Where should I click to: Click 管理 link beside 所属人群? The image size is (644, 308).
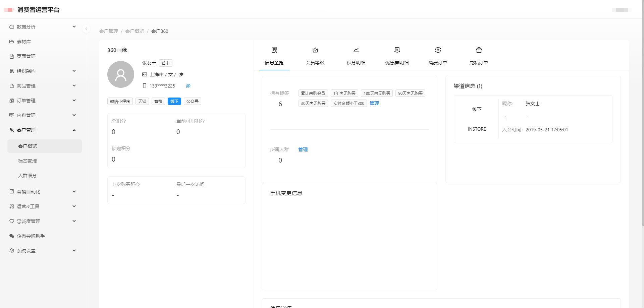pyautogui.click(x=303, y=149)
